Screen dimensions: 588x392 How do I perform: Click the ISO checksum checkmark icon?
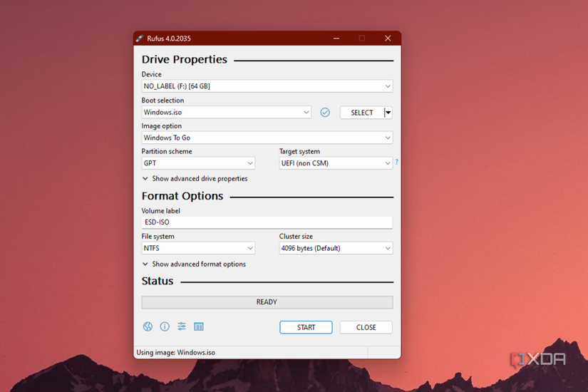[x=325, y=112]
